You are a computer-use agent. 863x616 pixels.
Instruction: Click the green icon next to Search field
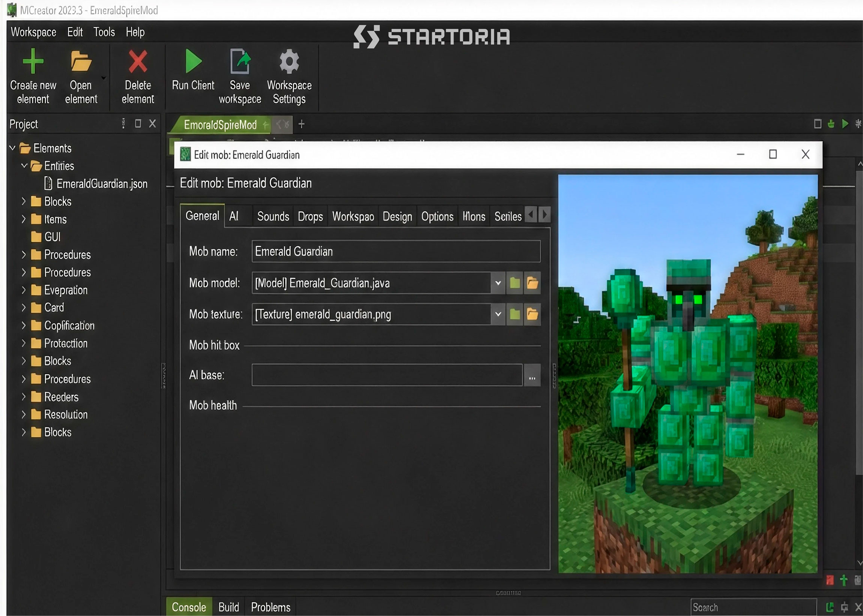[830, 607]
